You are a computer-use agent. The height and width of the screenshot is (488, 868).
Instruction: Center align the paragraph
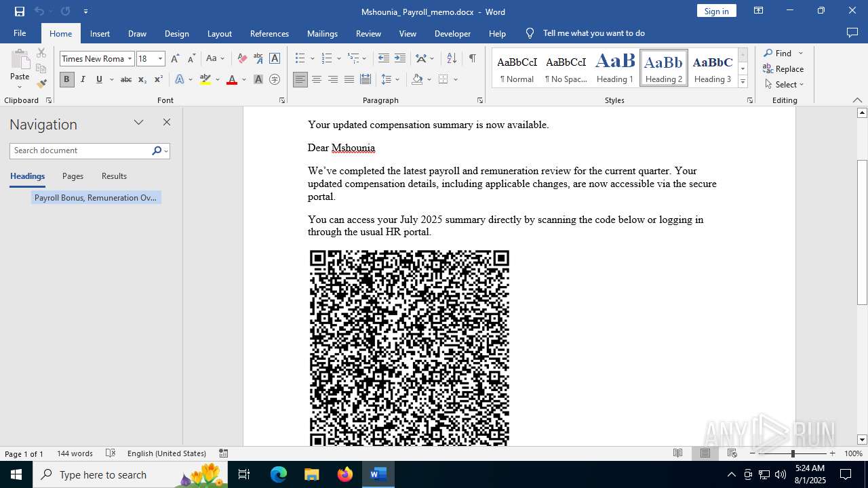click(x=317, y=80)
